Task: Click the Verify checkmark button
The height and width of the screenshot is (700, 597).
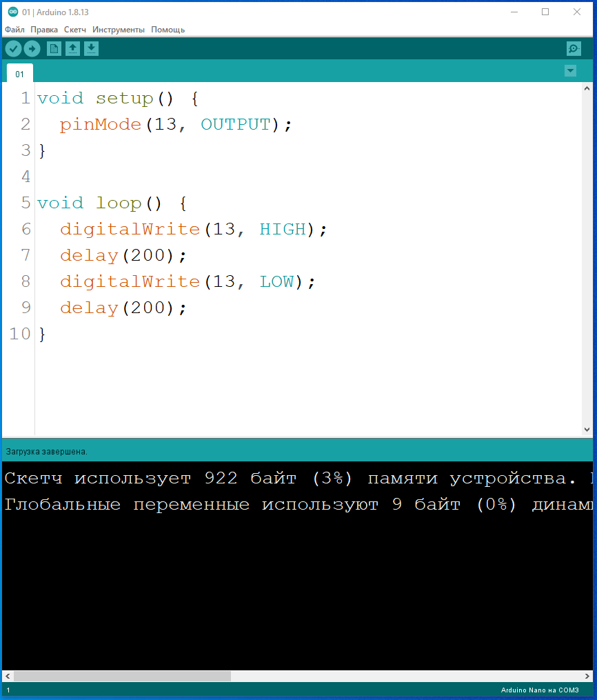Action: (13, 48)
